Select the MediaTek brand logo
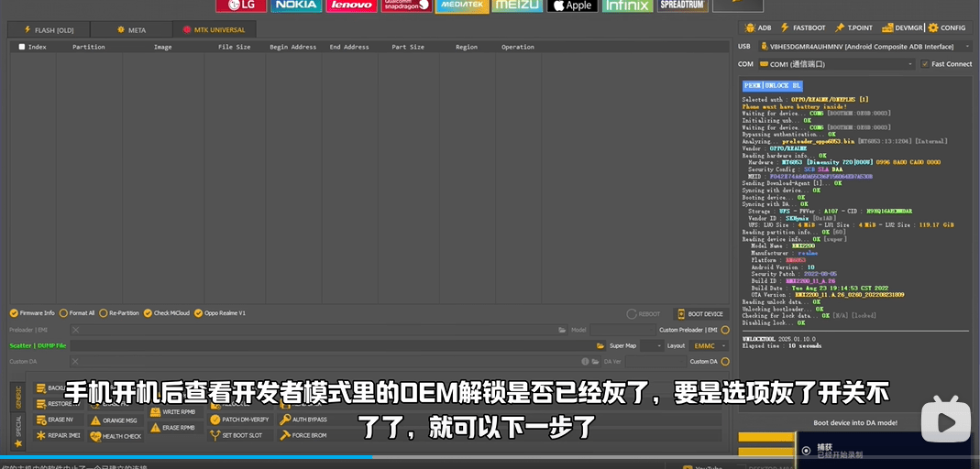Screen dimensions: 980x469 point(462,6)
